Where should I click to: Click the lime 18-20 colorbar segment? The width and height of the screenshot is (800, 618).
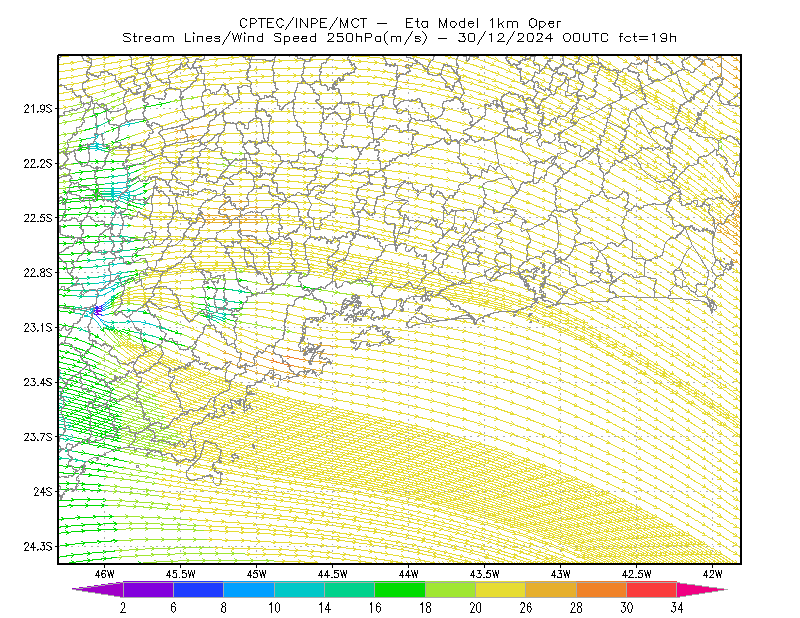pyautogui.click(x=450, y=589)
